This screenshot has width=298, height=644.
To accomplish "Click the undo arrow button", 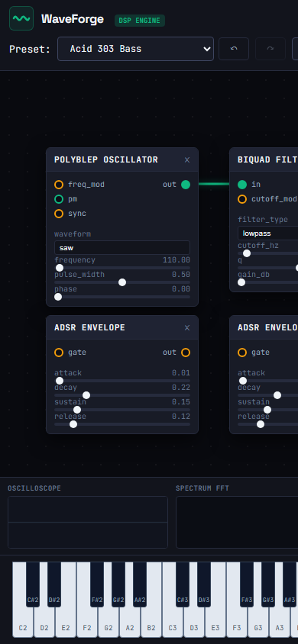I will [x=234, y=49].
